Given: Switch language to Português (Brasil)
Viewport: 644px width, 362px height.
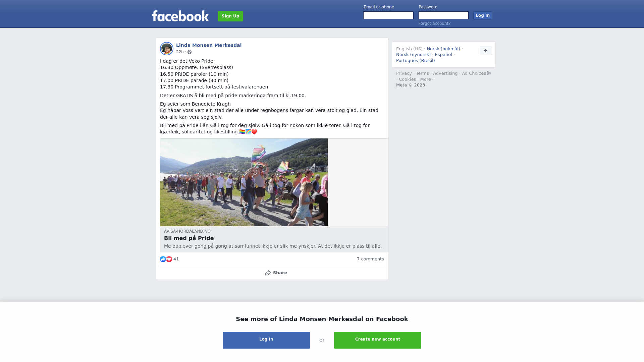Looking at the screenshot, I should point(415,61).
